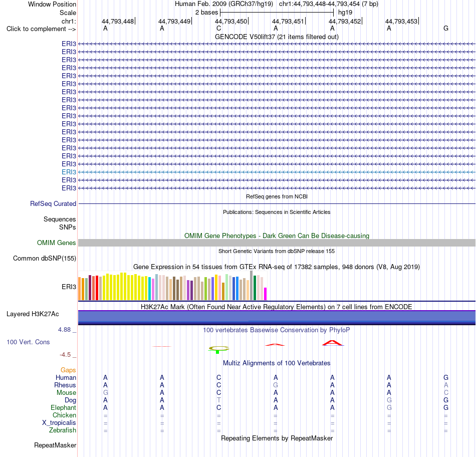Select the Mouse species row label

pos(66,393)
